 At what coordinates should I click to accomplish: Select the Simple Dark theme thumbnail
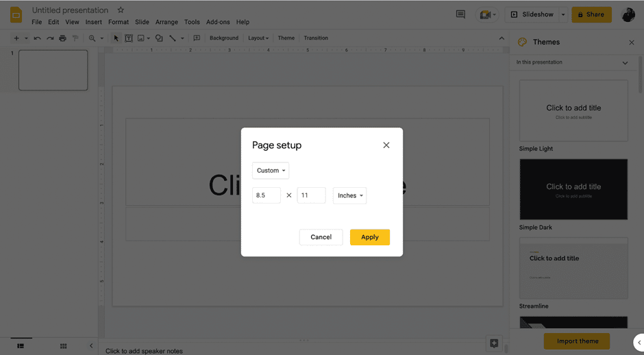point(573,190)
